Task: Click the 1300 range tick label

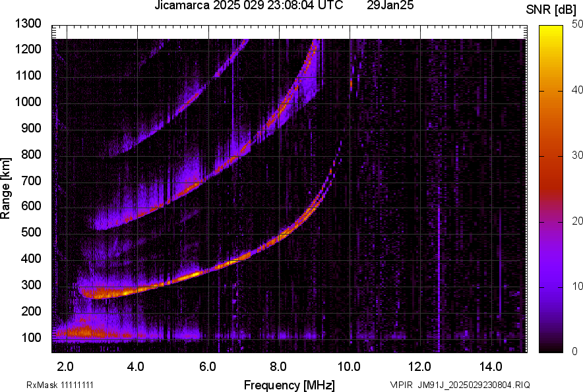Action: click(28, 24)
